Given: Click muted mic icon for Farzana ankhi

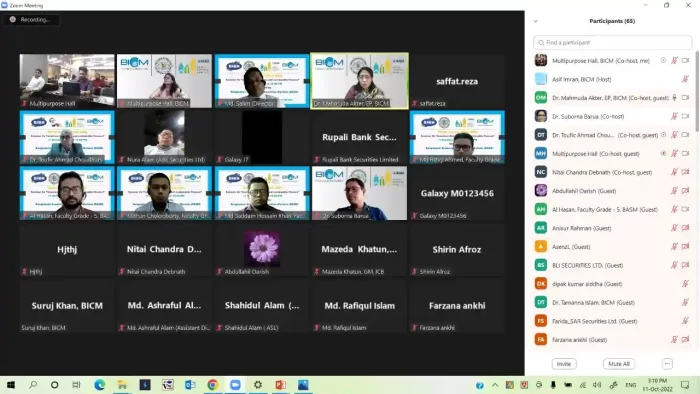Looking at the screenshot, I should click(x=675, y=340).
